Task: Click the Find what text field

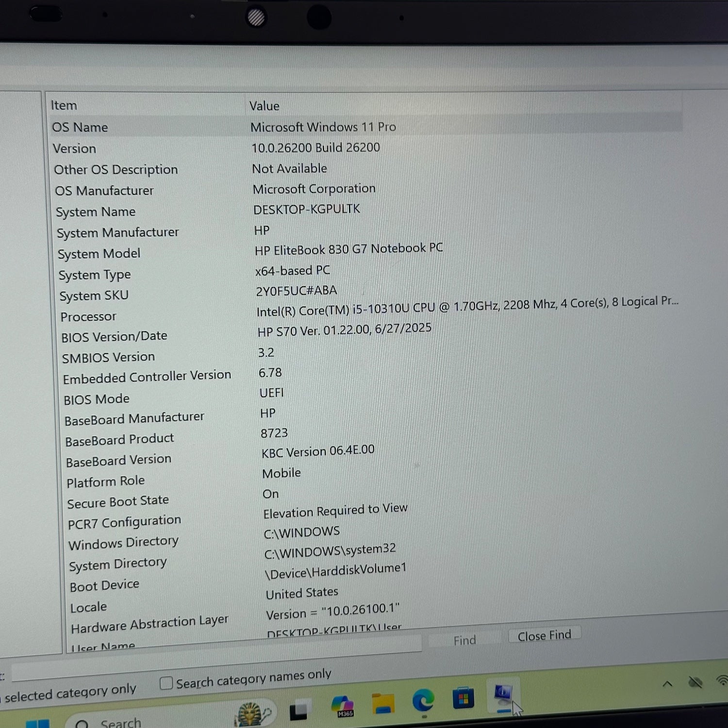Action: [214, 662]
